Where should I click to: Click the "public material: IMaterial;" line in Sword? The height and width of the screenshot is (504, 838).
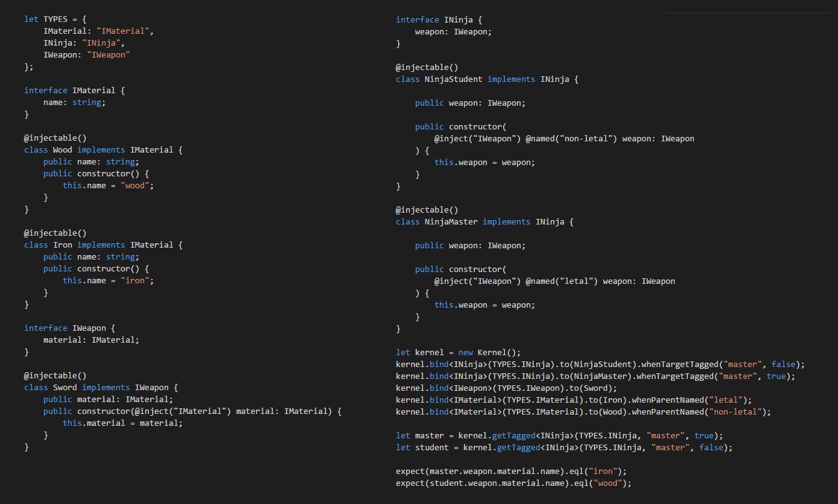108,400
